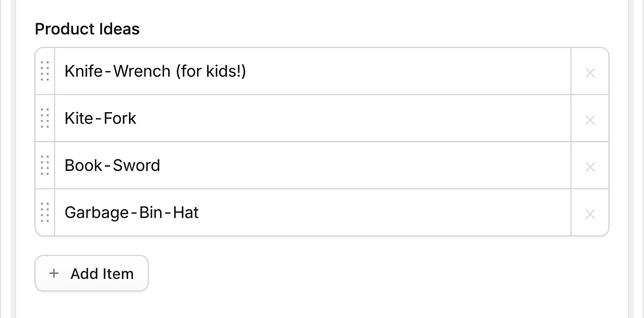
Task: Click the Book-Sword text field
Action: (301, 165)
